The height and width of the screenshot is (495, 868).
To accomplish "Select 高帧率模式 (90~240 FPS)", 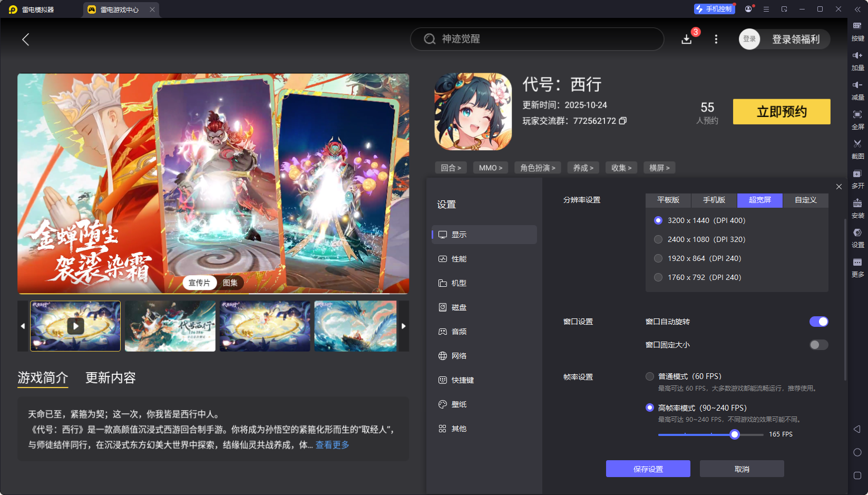I will coord(650,407).
